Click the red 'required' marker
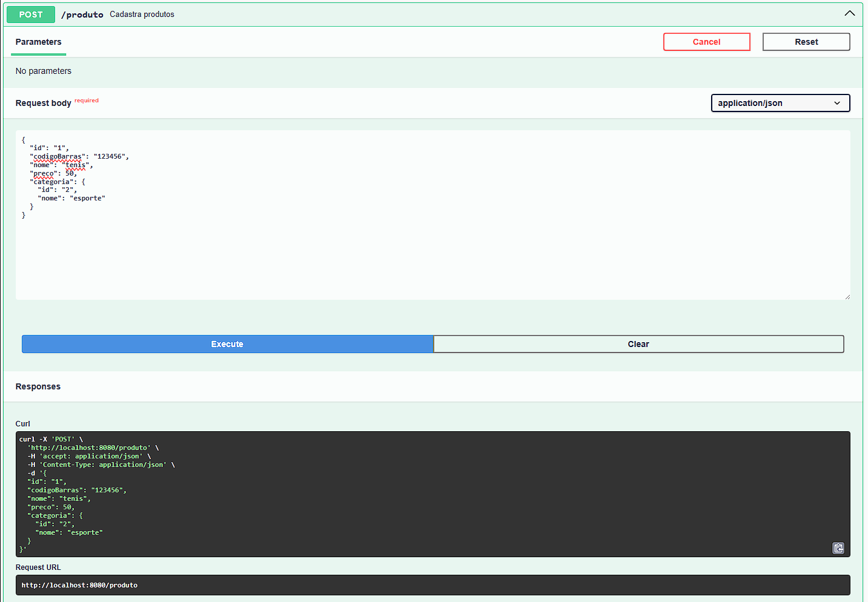Screen dimensions: 868x602 pos(87,101)
